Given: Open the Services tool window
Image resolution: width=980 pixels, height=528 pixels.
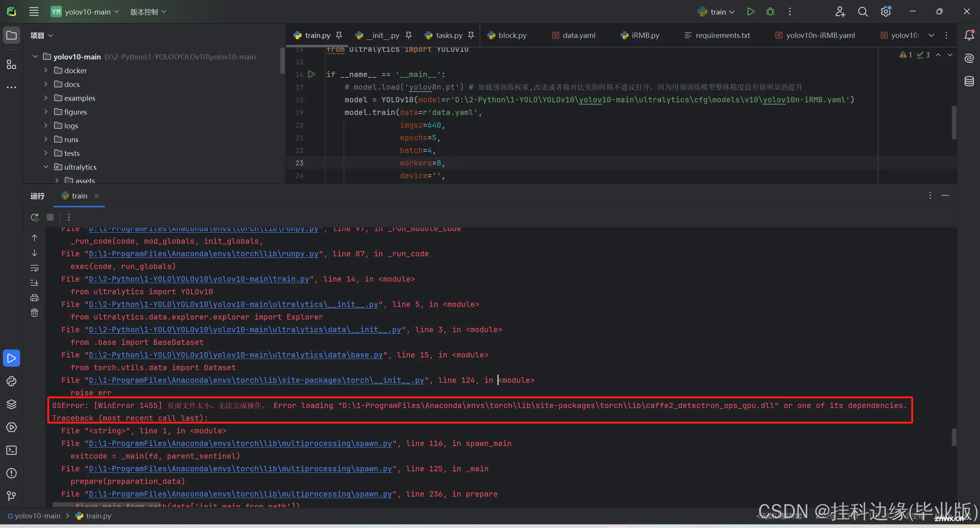Looking at the screenshot, I should point(11,427).
